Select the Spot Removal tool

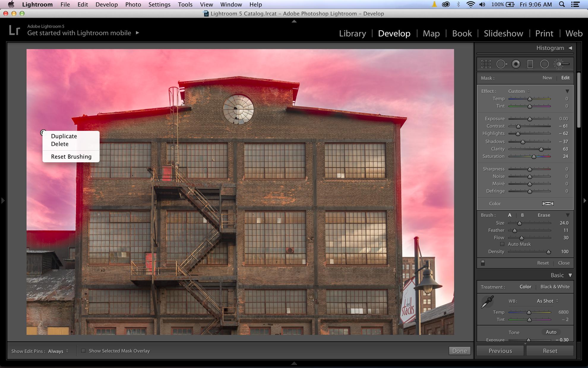point(501,64)
